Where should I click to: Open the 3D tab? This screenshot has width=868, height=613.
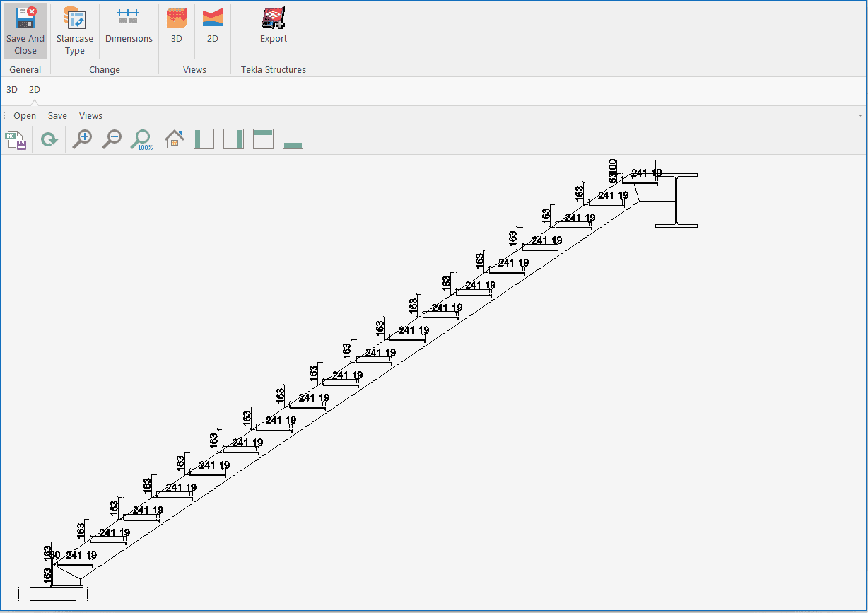coord(12,90)
